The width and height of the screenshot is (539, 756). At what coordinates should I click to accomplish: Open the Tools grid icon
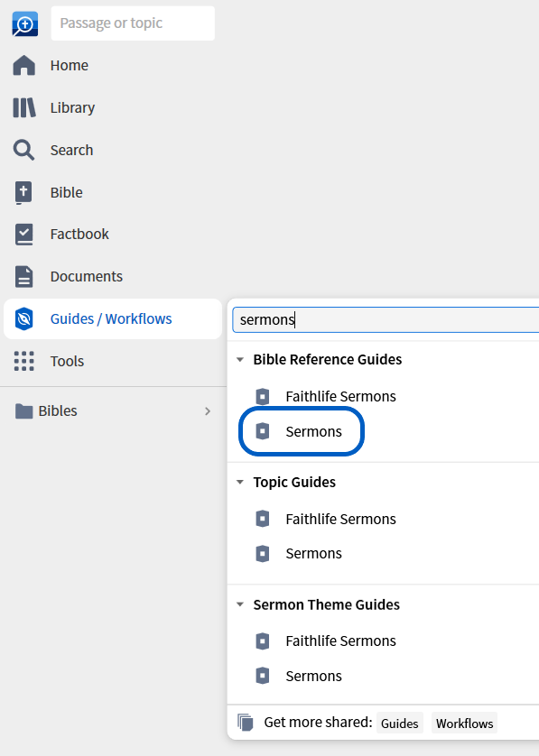coord(24,361)
